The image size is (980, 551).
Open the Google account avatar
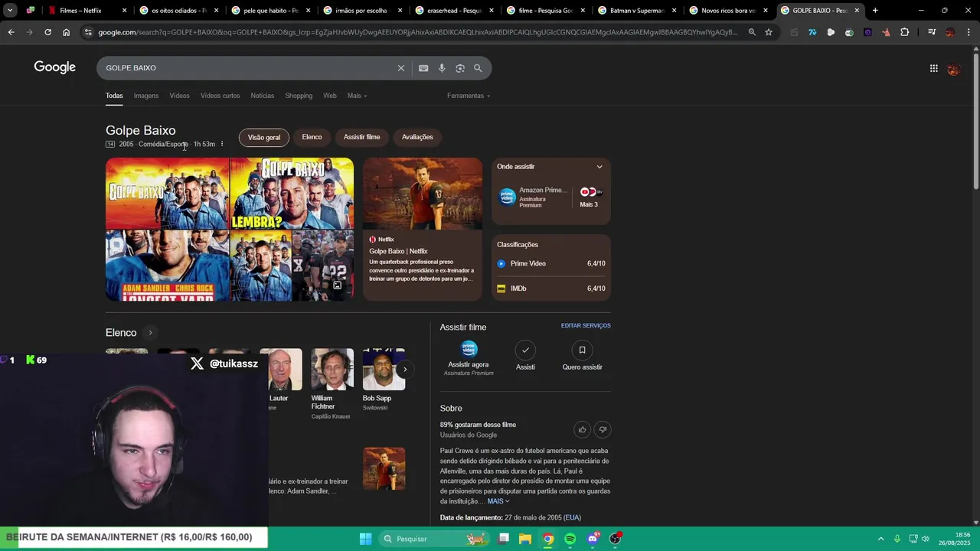coord(954,69)
